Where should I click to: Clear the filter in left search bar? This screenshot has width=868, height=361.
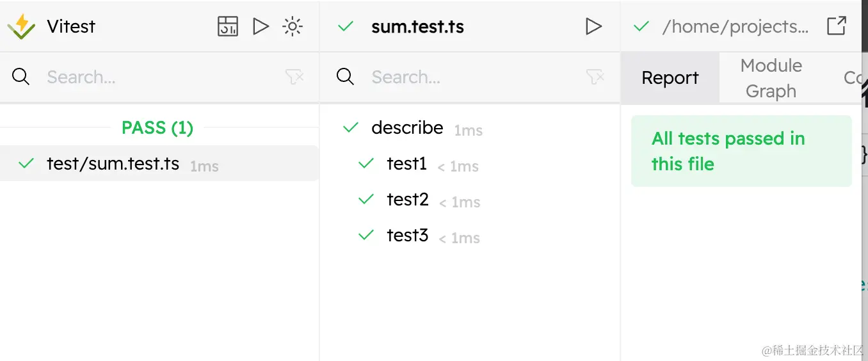(x=294, y=77)
